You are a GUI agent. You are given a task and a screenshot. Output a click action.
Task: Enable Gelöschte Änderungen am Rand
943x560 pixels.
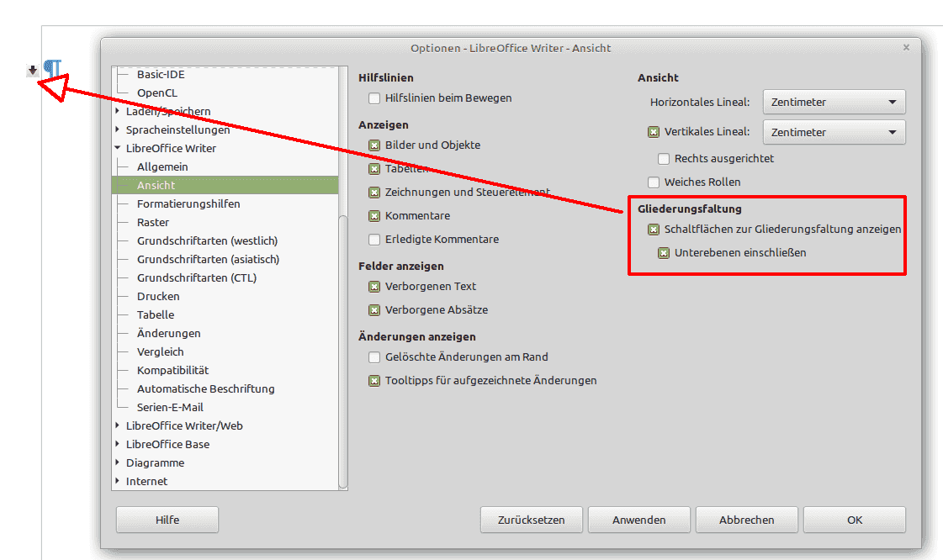pyautogui.click(x=374, y=357)
